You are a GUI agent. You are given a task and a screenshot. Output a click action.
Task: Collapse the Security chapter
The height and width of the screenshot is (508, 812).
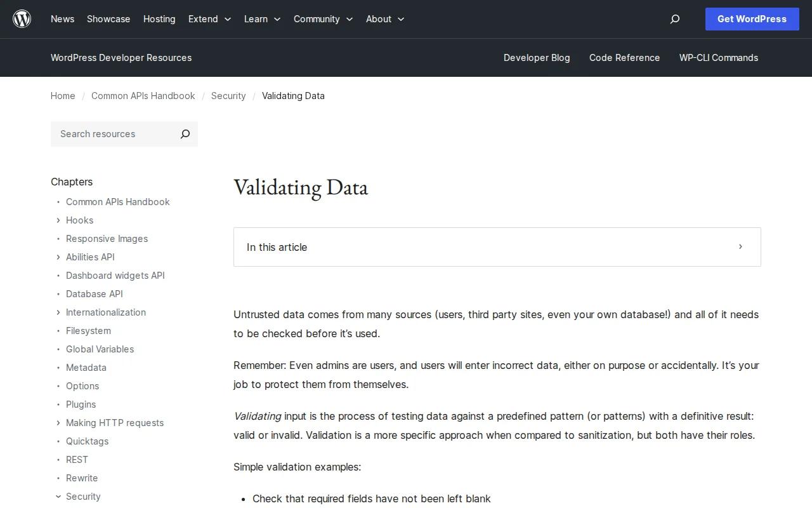coord(58,496)
